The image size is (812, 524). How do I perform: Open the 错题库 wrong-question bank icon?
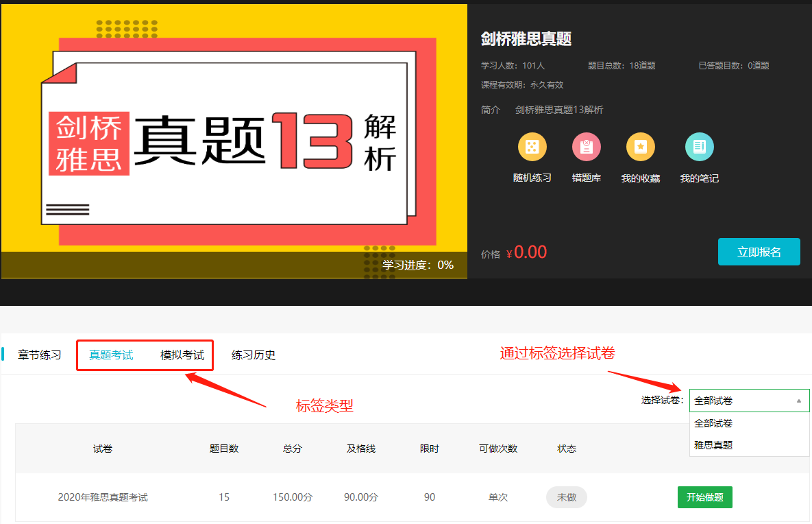(x=586, y=147)
